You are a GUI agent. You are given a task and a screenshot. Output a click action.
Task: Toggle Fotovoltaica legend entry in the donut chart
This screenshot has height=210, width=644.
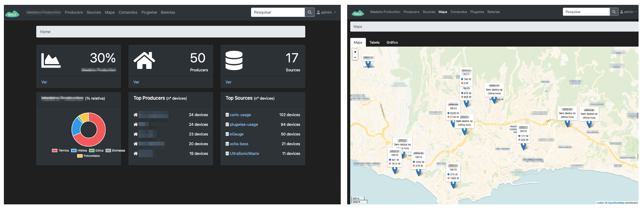(x=89, y=156)
